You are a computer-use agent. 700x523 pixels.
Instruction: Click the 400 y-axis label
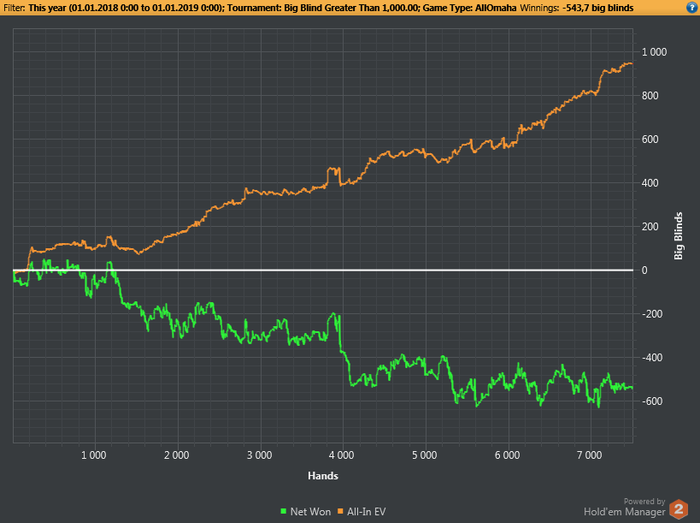pos(650,183)
